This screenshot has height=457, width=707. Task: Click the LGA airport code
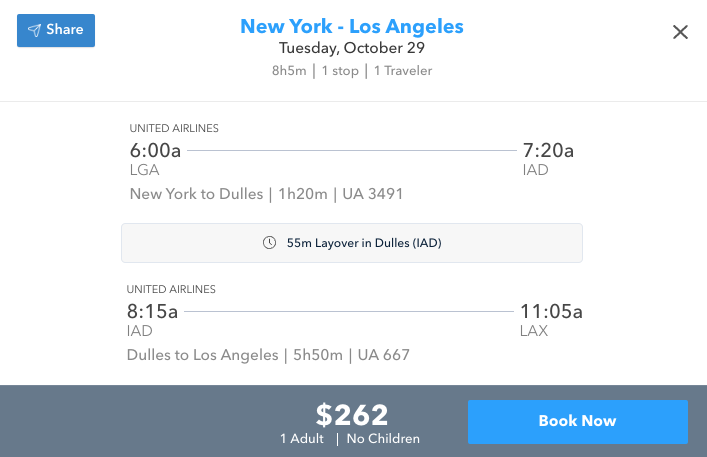point(144,170)
